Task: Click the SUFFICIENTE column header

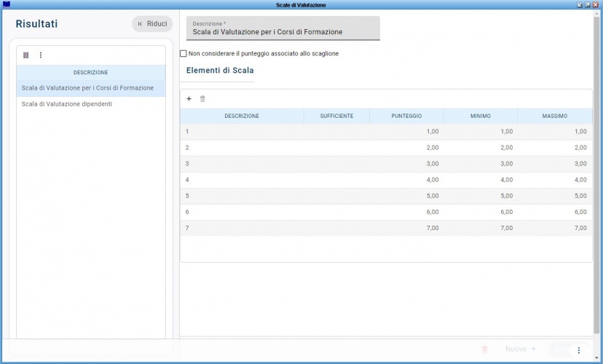Action: (x=336, y=116)
